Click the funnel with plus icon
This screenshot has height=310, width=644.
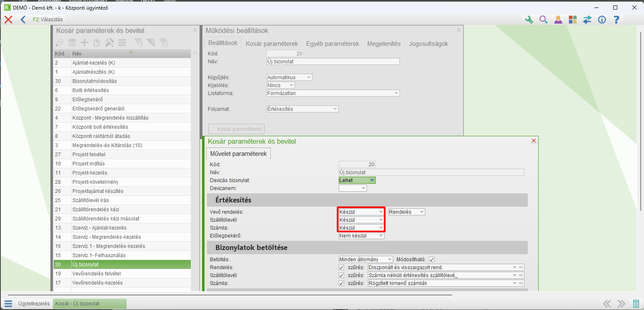click(x=164, y=42)
